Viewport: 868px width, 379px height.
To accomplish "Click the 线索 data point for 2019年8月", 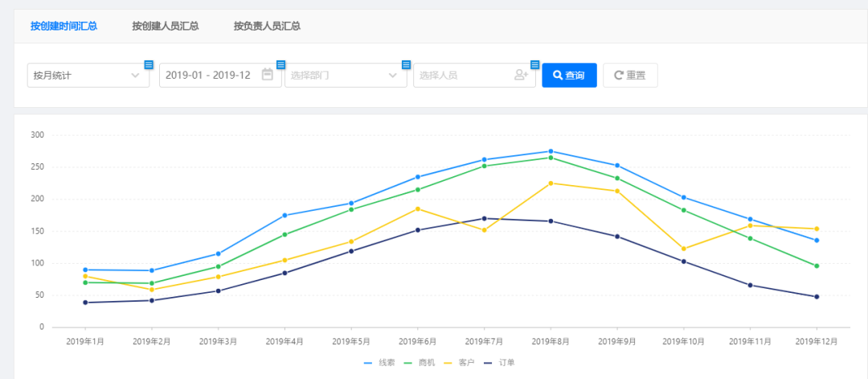I will pos(551,151).
